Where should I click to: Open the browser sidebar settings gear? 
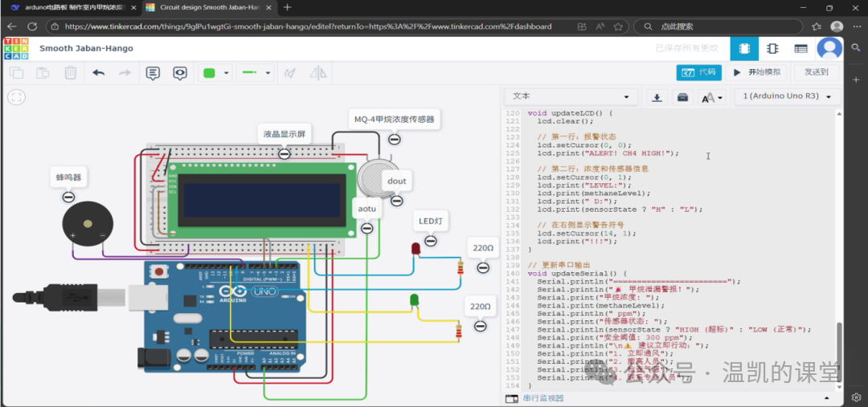pos(857,397)
